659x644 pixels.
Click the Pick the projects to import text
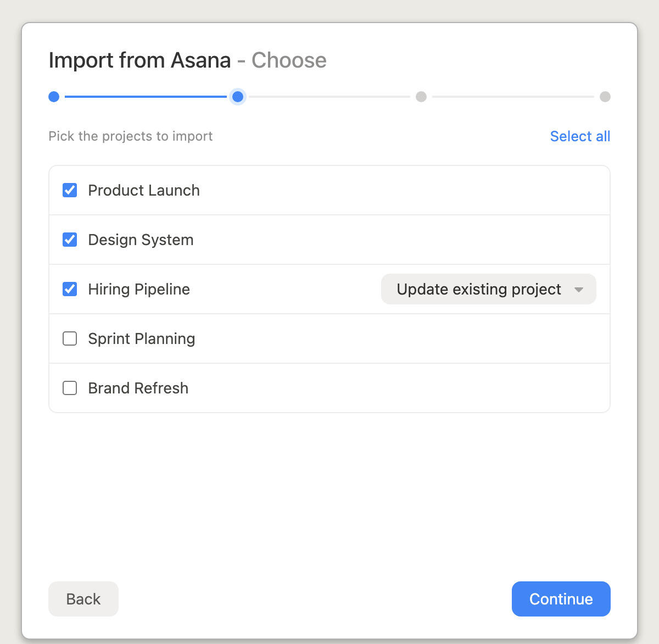(x=131, y=136)
